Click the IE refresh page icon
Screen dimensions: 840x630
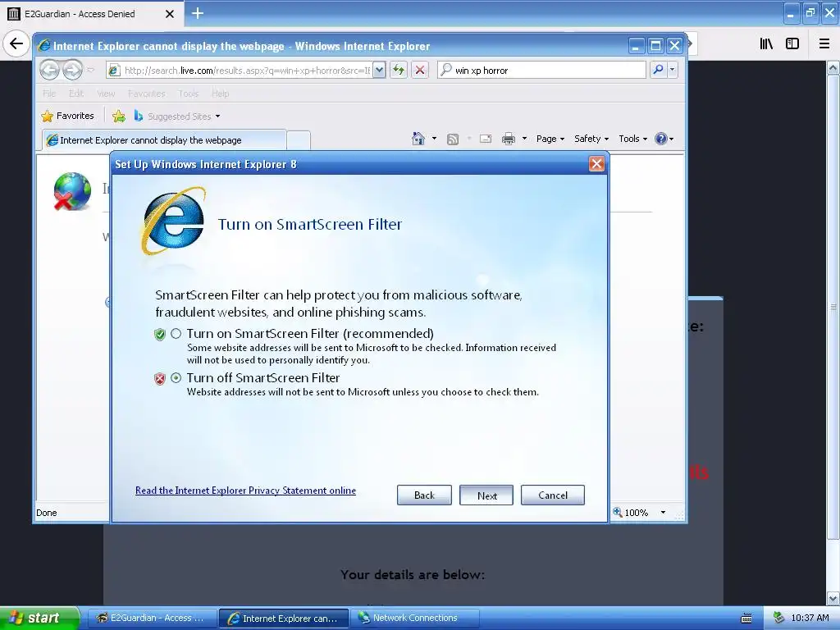pos(399,71)
